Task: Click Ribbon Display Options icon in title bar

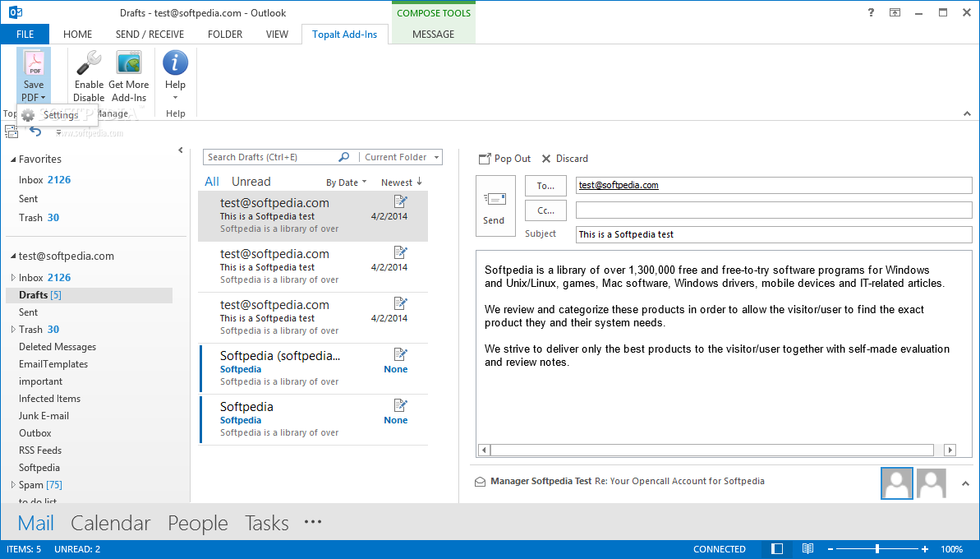Action: click(x=895, y=12)
